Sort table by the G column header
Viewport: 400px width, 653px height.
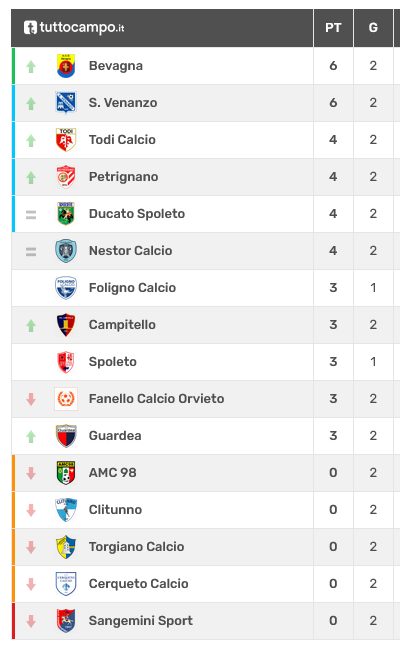click(x=373, y=28)
